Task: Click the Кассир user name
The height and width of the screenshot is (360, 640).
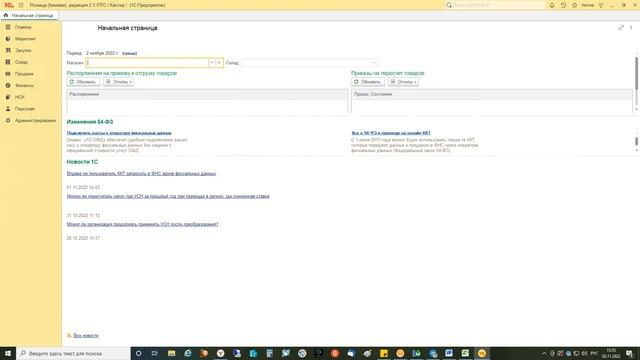Action: pyautogui.click(x=587, y=5)
